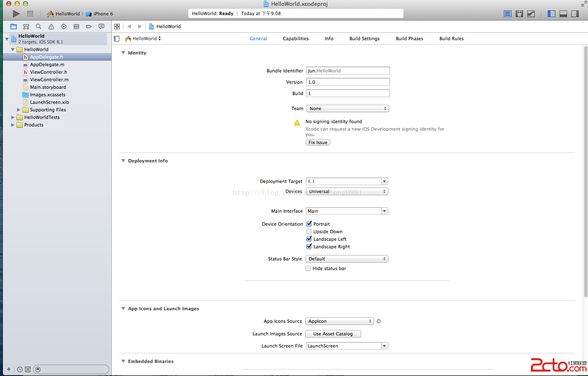Toggle the right utilities panel

point(575,14)
